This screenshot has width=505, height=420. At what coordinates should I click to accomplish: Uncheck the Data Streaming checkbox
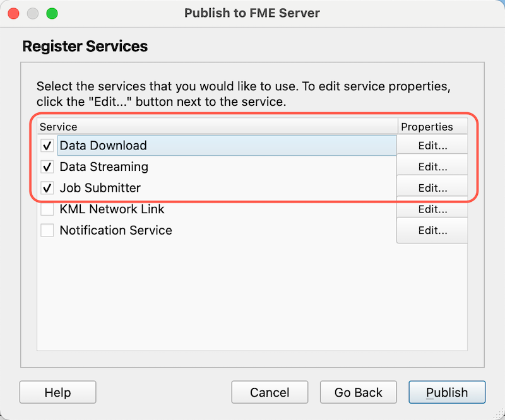coord(47,166)
